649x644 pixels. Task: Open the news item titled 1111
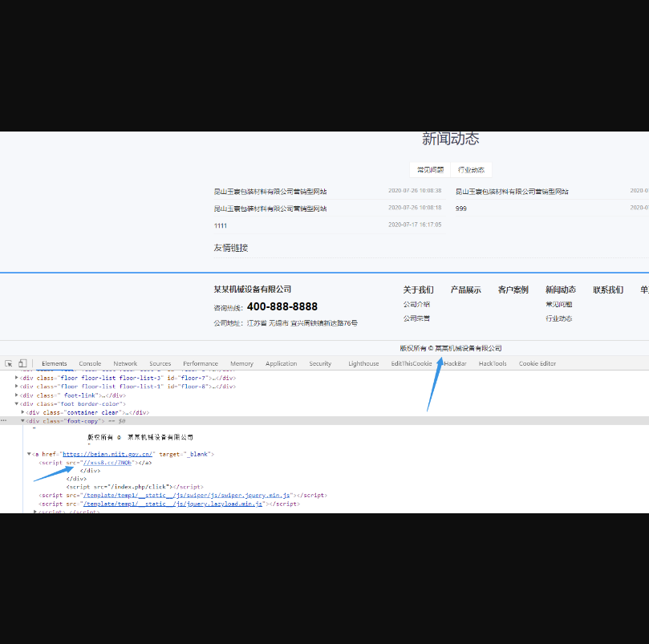tap(220, 225)
